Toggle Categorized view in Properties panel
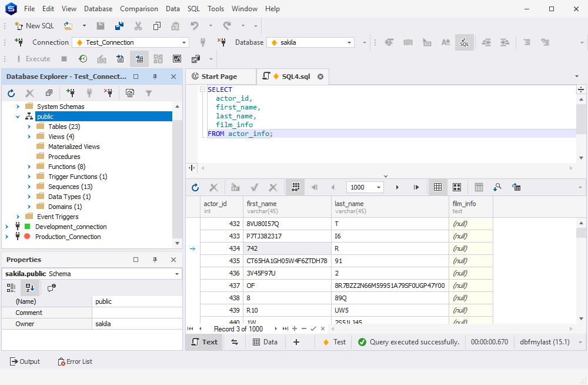 pos(11,288)
